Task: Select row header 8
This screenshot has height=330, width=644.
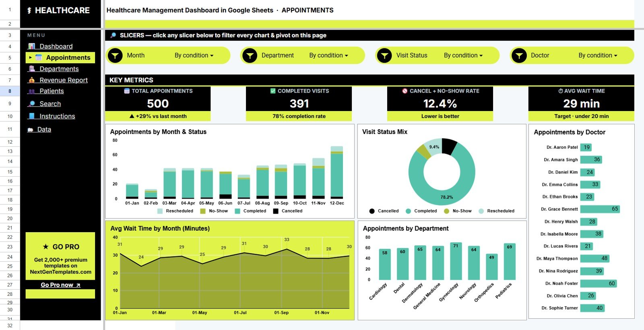Action: 10,91
